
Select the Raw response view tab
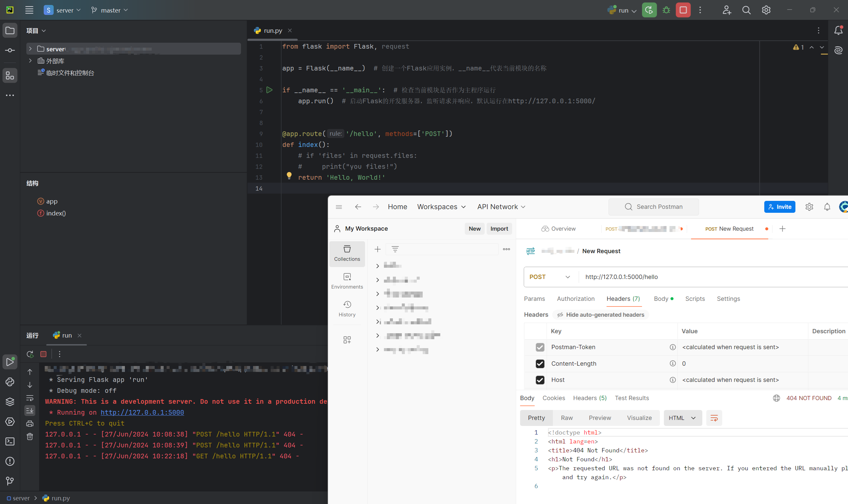pyautogui.click(x=566, y=418)
